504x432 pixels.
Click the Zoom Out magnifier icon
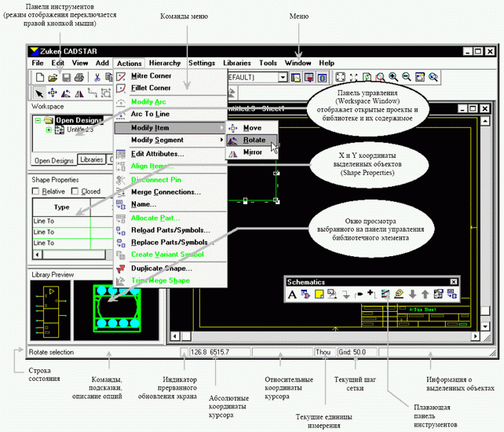click(407, 77)
